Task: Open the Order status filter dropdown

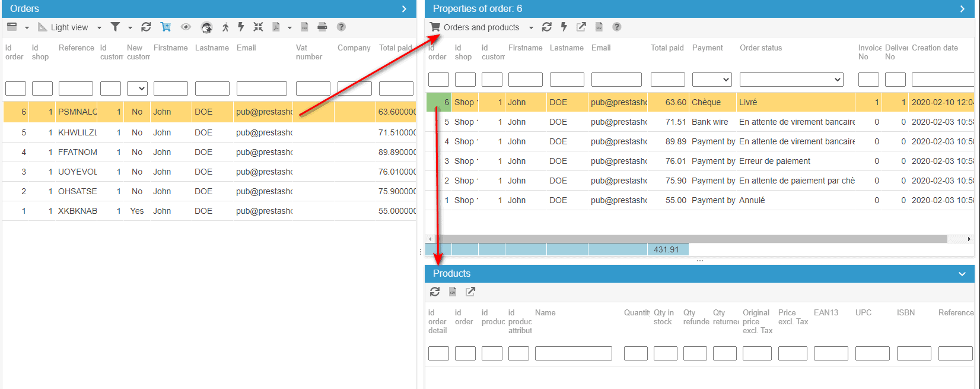Action: [791, 80]
